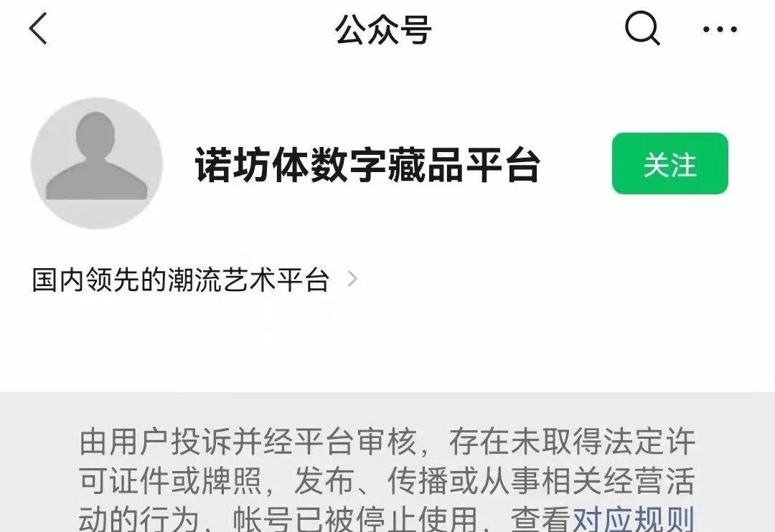
Task: Click the phrase 发布、传播或从事相关经营活
Action: coord(494,480)
